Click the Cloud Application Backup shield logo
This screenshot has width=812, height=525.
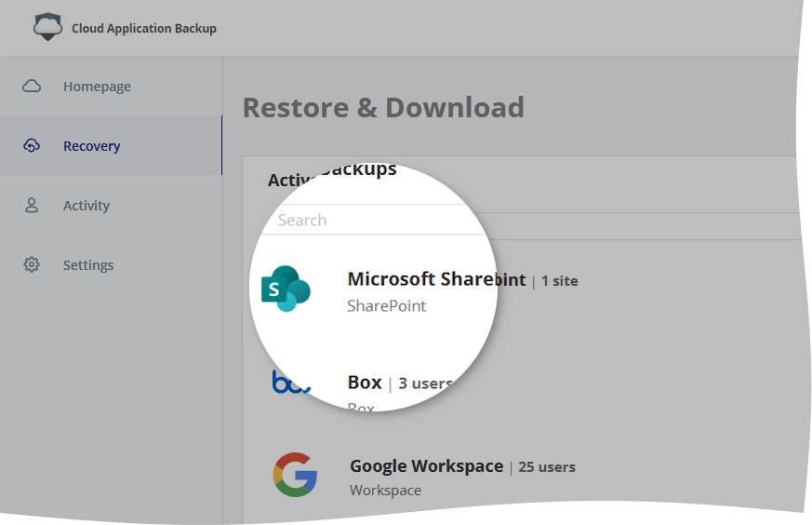click(47, 27)
